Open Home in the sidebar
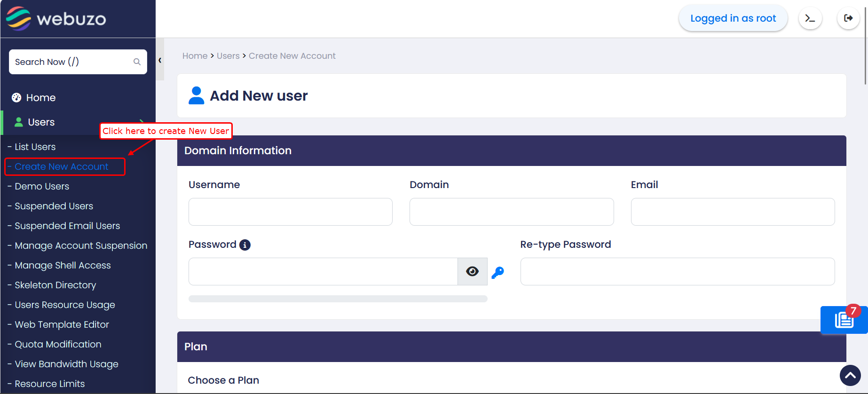The height and width of the screenshot is (394, 868). (x=40, y=98)
